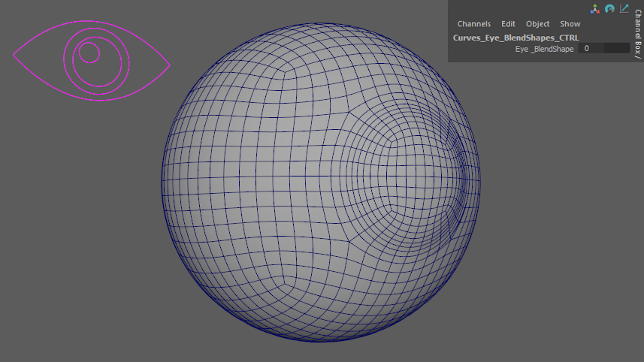The width and height of the screenshot is (644, 362).
Task: Click the Curves_Eye_BlendShapes_CTRL object name
Action: click(516, 38)
